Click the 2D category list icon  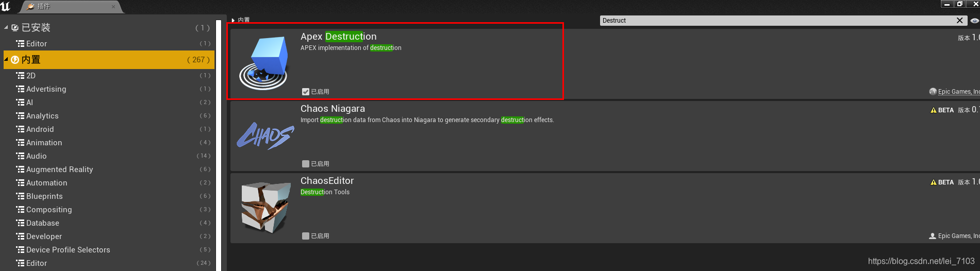click(x=20, y=76)
